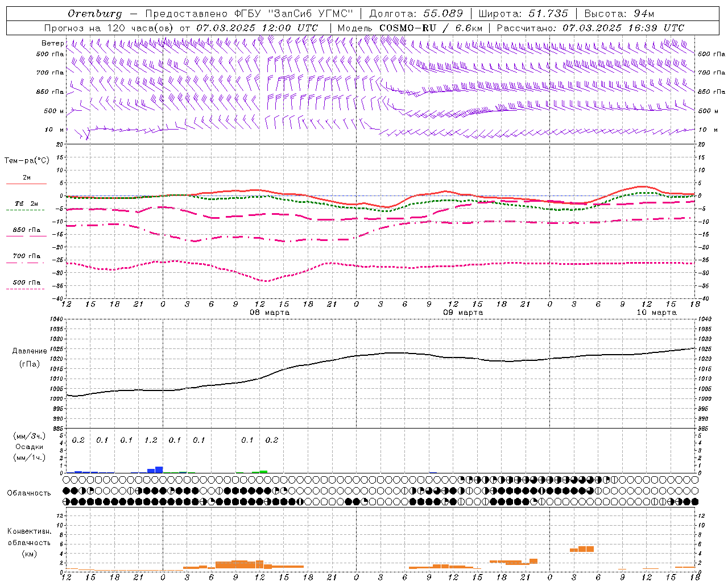Screen dimensions: 728x582
Task: Click the 'Td 2м' dew point legend entry
Action: click(27, 203)
